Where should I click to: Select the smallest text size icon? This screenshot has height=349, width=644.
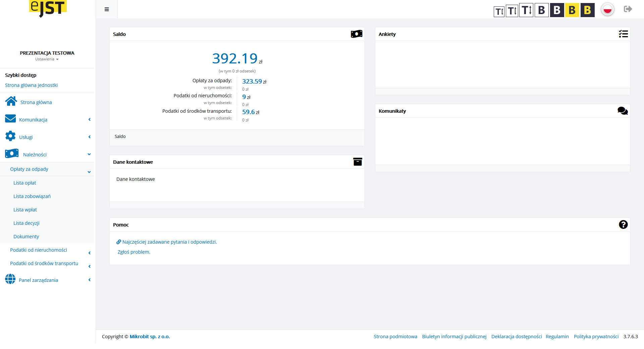tap(499, 11)
